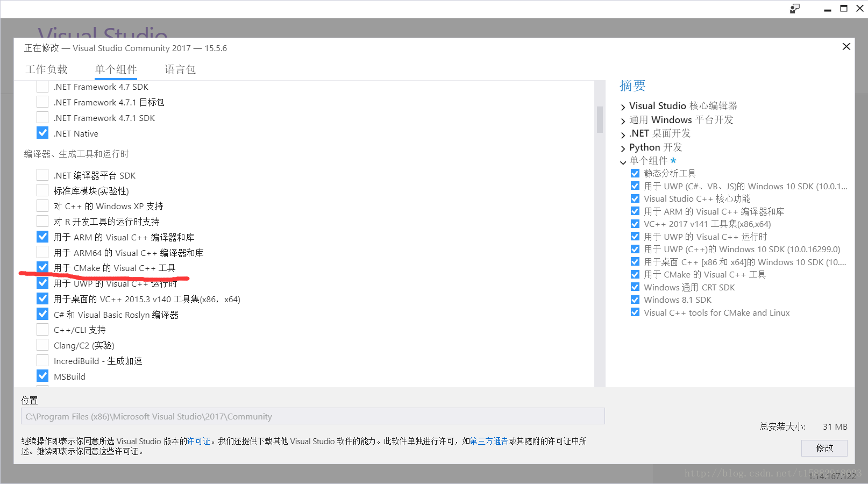Image resolution: width=868 pixels, height=484 pixels.
Task: Click the 编译器、生成工具和运行时 section heading
Action: pyautogui.click(x=76, y=154)
